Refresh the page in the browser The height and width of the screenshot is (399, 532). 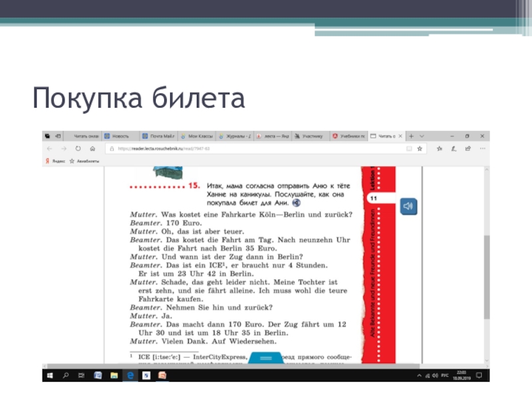pyautogui.click(x=78, y=149)
